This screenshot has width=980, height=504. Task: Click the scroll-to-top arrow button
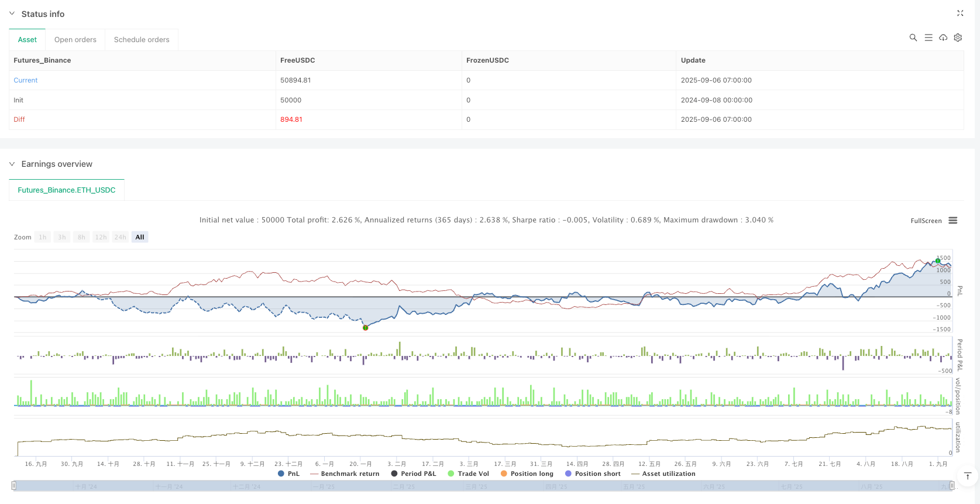click(968, 476)
